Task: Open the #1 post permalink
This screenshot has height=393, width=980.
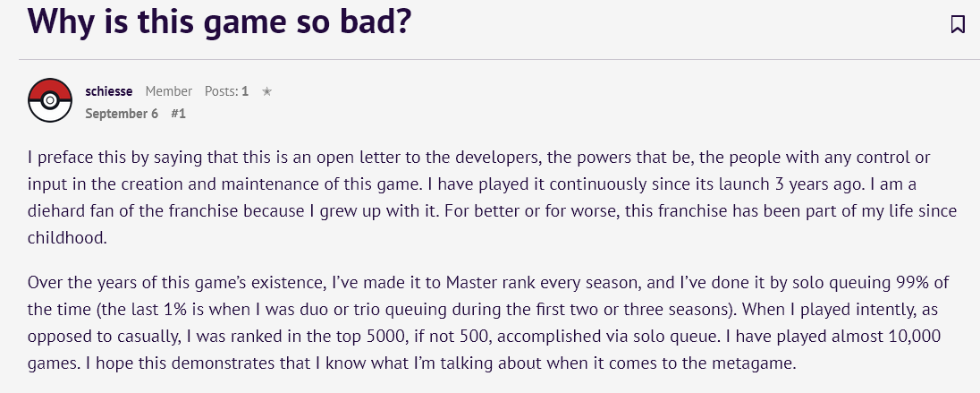Action: [x=178, y=114]
